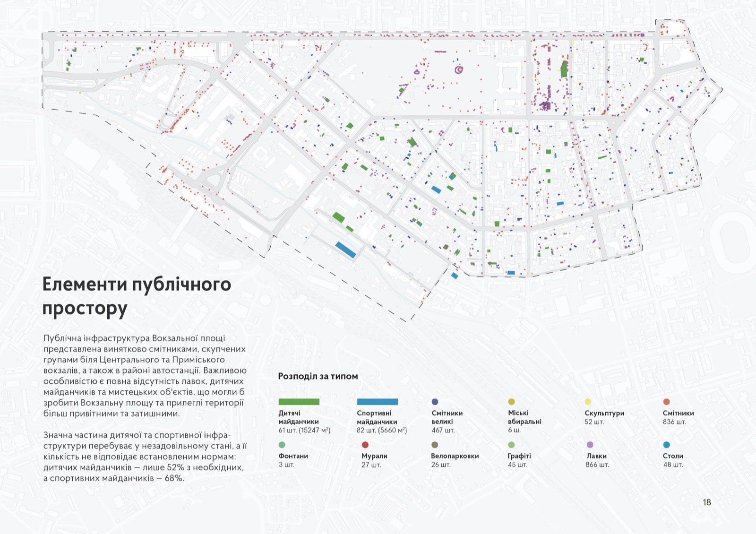Click the Смітники великі 467 шт. label
Image resolution: width=756 pixels, height=534 pixels.
tap(447, 421)
